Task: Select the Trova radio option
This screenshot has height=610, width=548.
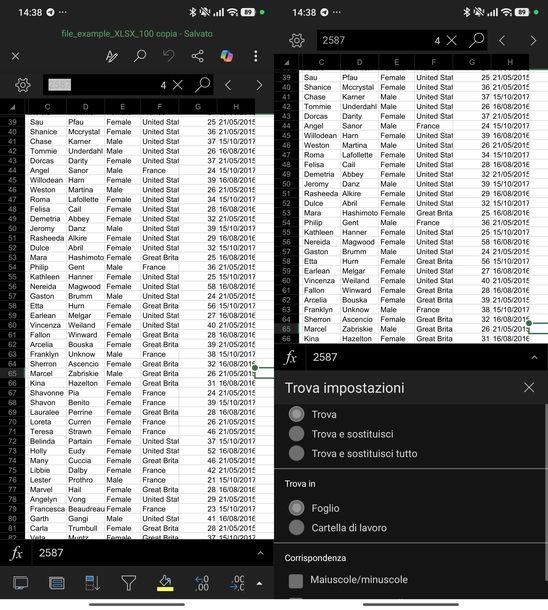Action: point(296,414)
